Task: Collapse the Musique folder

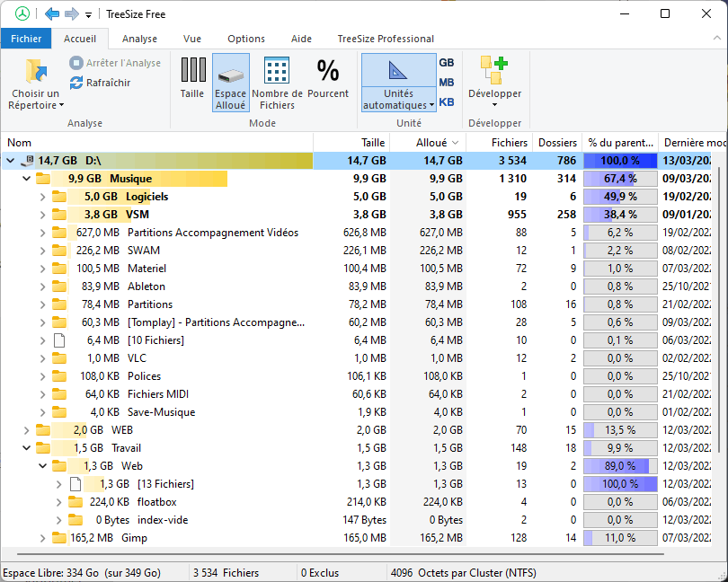Action: (26, 179)
